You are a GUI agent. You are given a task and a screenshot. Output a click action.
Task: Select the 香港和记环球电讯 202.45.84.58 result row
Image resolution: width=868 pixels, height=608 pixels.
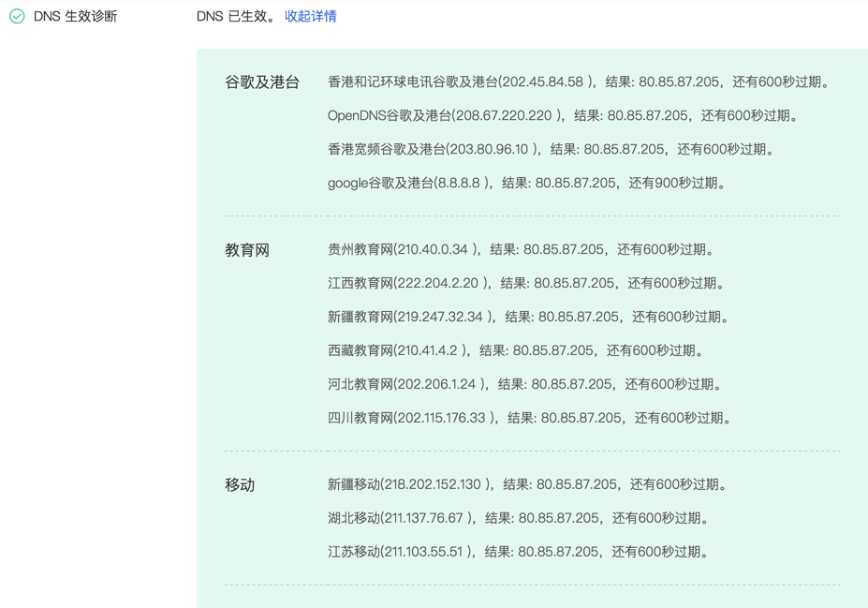click(580, 82)
